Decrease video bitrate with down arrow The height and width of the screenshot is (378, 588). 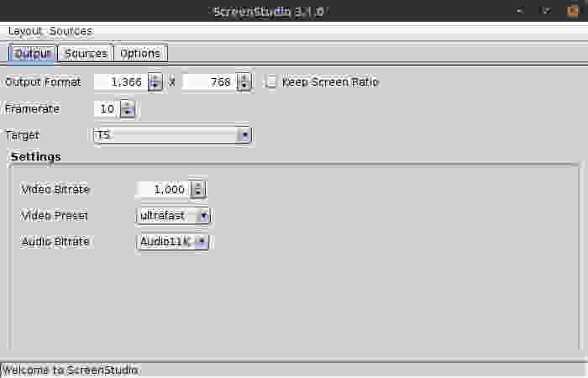click(197, 193)
